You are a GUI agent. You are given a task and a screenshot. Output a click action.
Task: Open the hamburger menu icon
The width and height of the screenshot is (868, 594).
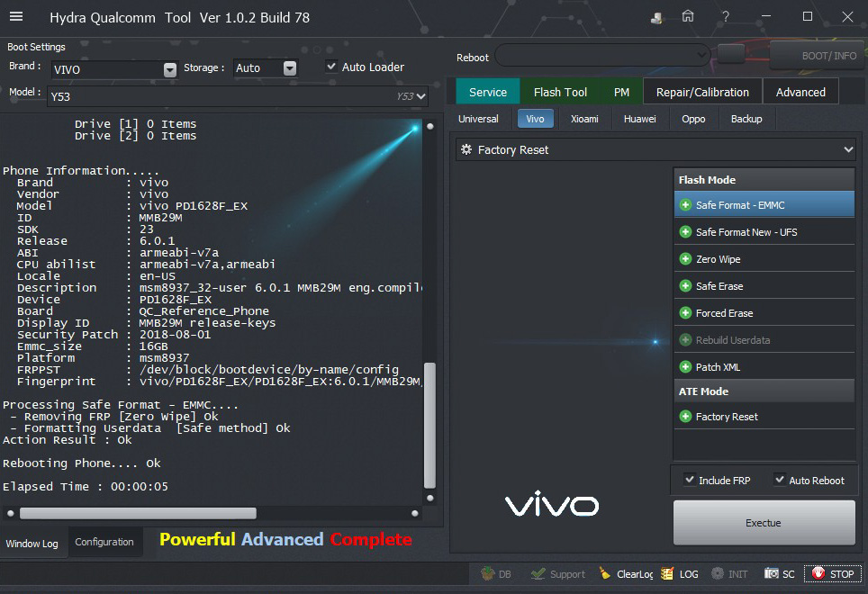tap(16, 16)
